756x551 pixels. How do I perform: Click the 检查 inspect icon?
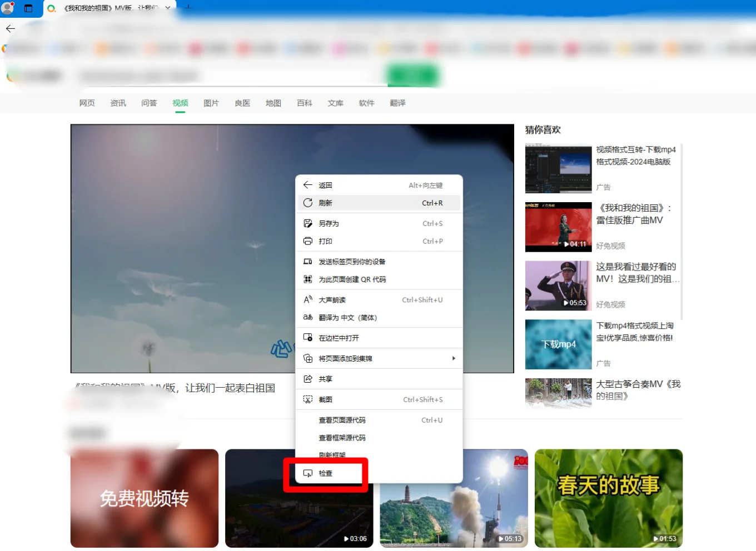click(308, 474)
